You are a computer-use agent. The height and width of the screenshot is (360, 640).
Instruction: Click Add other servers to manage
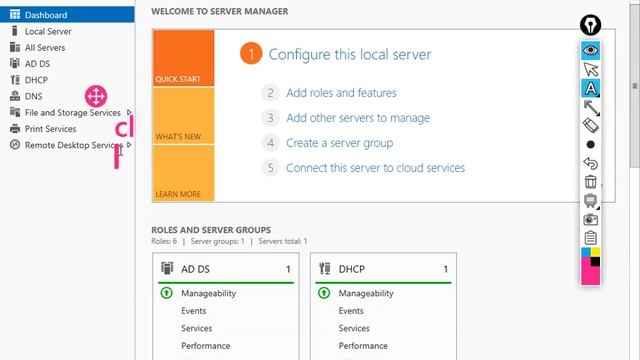[358, 118]
